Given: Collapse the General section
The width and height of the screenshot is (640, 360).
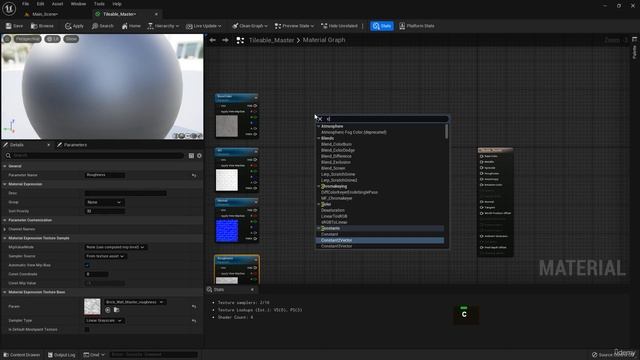Looking at the screenshot, I should point(5,166).
